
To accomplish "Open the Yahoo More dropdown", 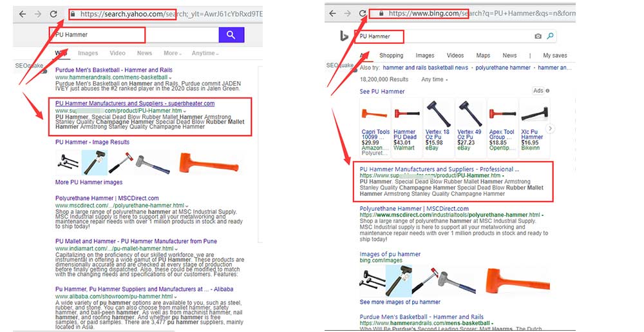I will (x=172, y=53).
